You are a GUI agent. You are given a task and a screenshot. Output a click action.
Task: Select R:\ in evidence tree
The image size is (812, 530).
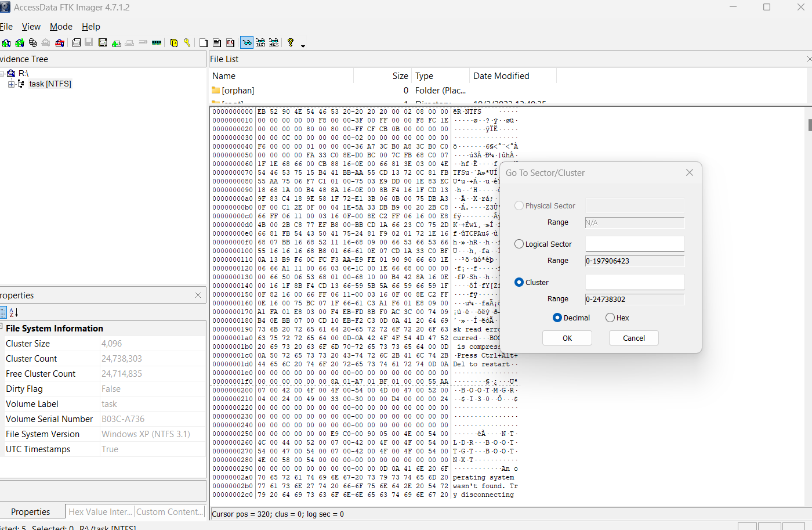coord(23,73)
